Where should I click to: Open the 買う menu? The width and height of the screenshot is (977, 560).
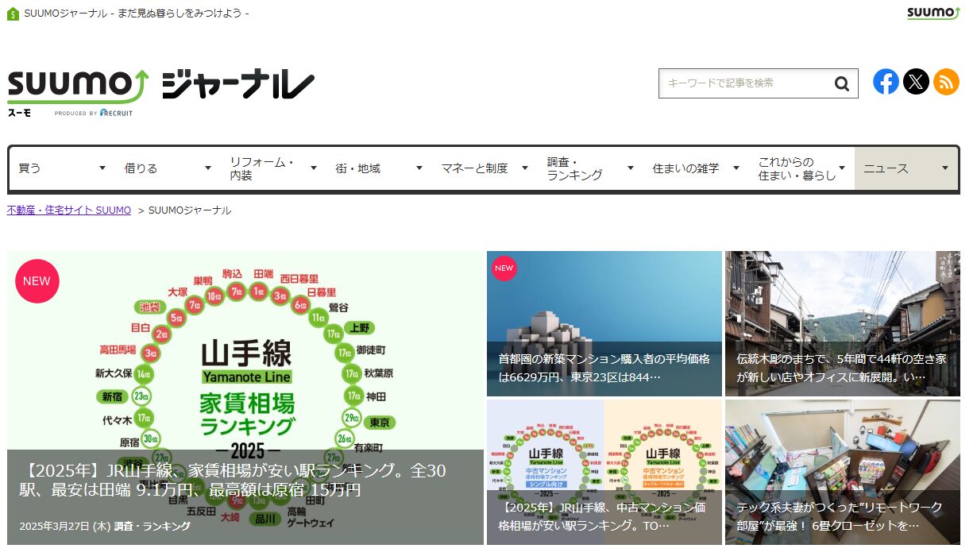pyautogui.click(x=62, y=168)
